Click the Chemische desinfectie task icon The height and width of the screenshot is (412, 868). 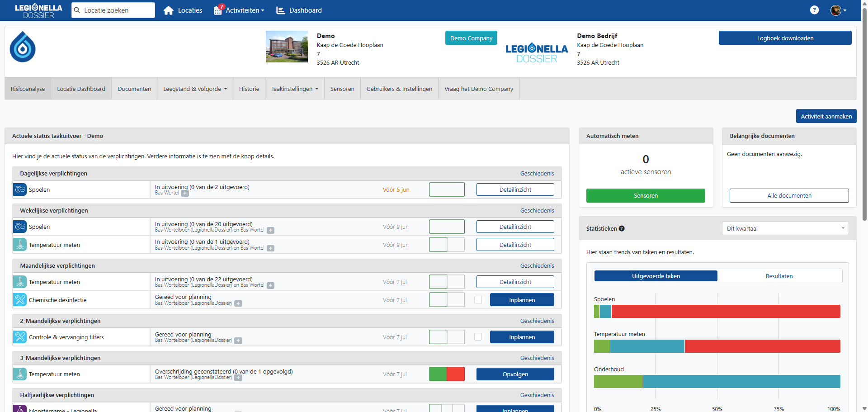click(20, 300)
